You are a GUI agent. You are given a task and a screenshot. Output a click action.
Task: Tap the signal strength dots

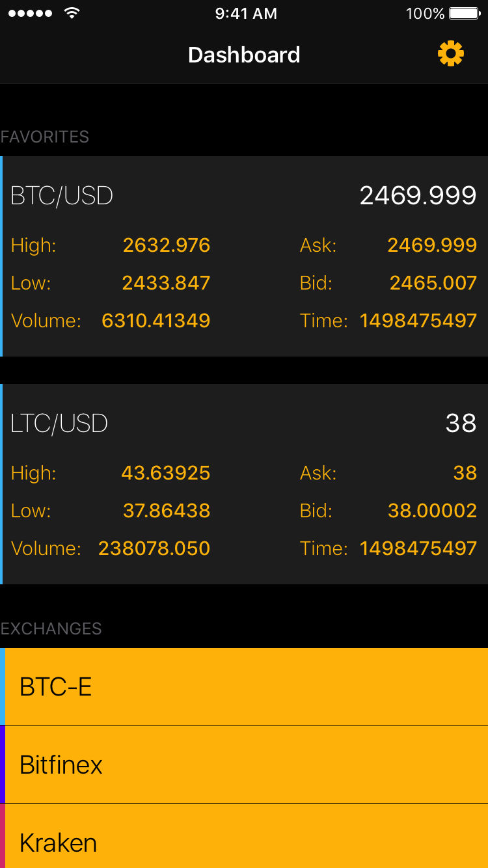(x=30, y=14)
